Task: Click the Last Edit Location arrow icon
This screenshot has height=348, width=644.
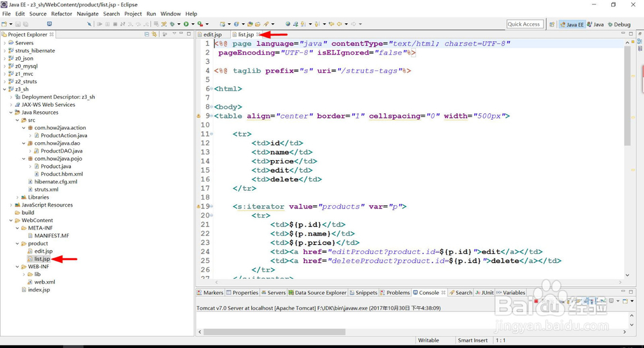Action: (x=332, y=24)
